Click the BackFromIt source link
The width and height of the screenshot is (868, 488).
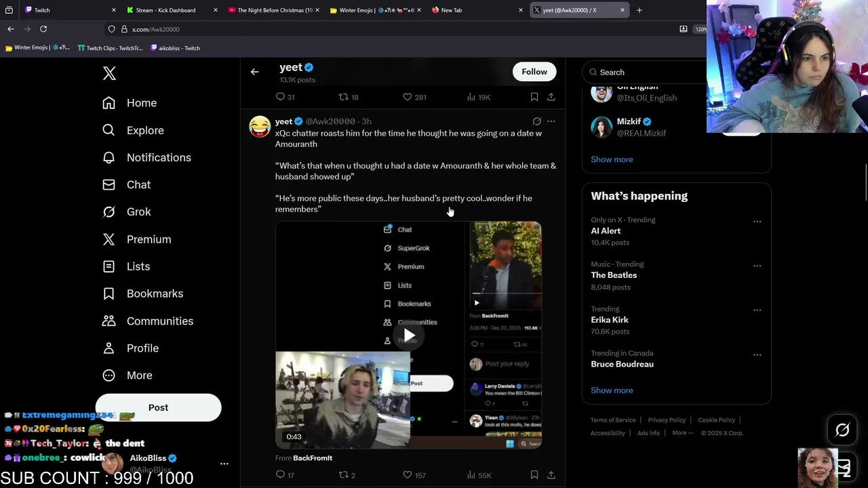313,458
